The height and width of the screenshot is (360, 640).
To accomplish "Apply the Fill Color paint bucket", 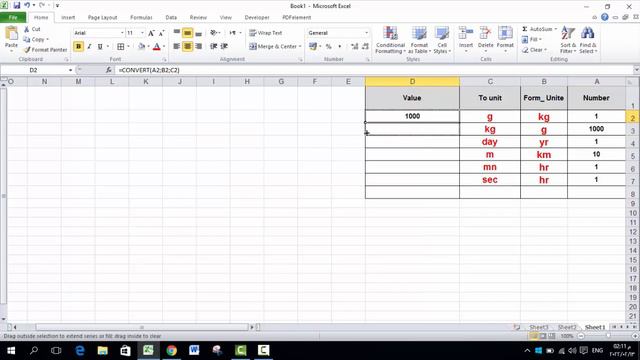I will point(141,47).
